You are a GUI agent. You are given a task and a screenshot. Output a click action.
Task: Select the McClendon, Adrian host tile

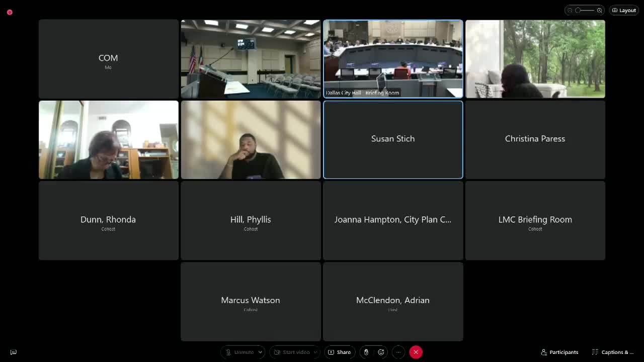pyautogui.click(x=393, y=301)
